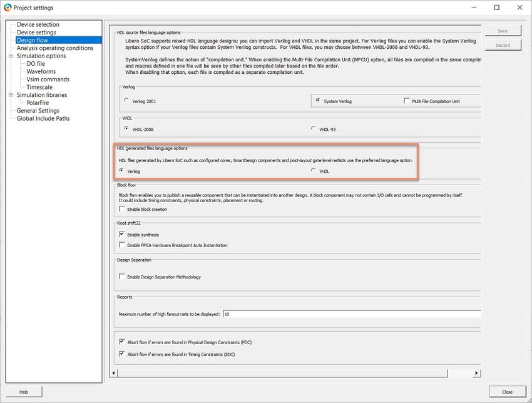
Task: Select VHDL-93 radio button
Action: click(313, 128)
